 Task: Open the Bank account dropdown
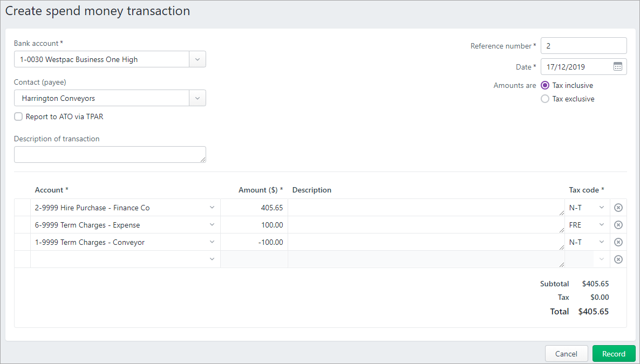tap(198, 59)
